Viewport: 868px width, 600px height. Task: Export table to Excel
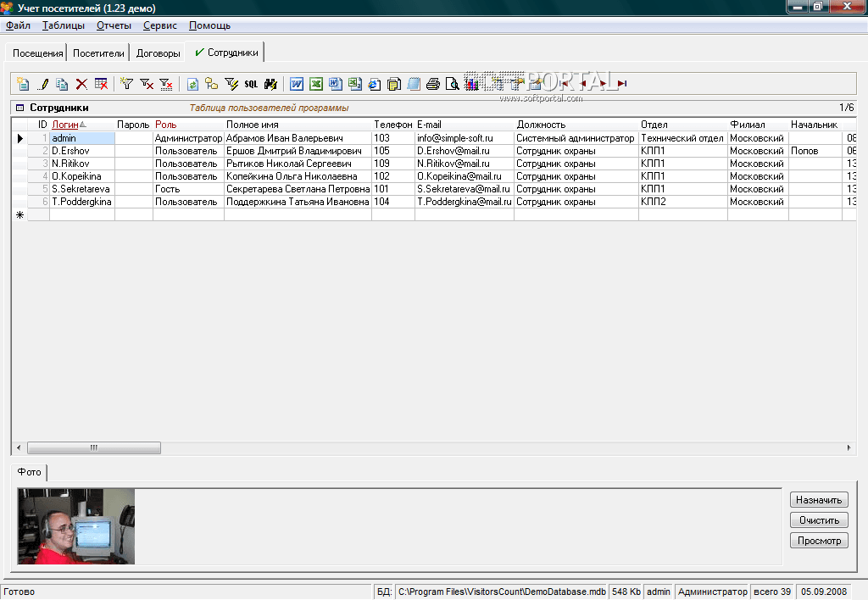pos(315,84)
